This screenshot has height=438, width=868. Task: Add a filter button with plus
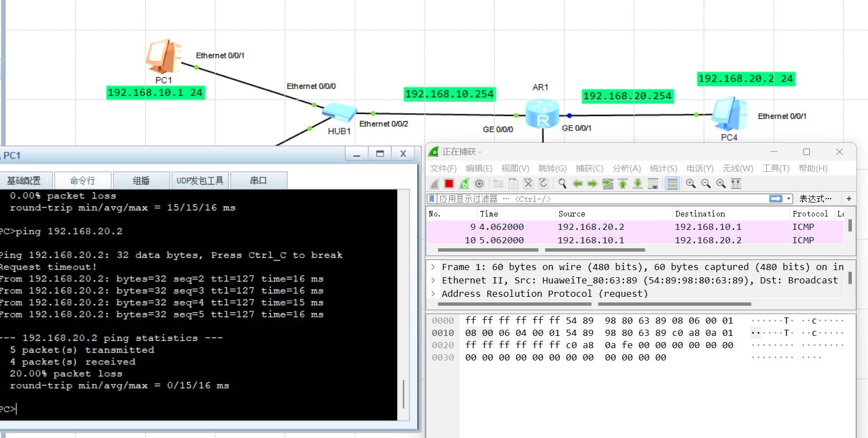[848, 199]
